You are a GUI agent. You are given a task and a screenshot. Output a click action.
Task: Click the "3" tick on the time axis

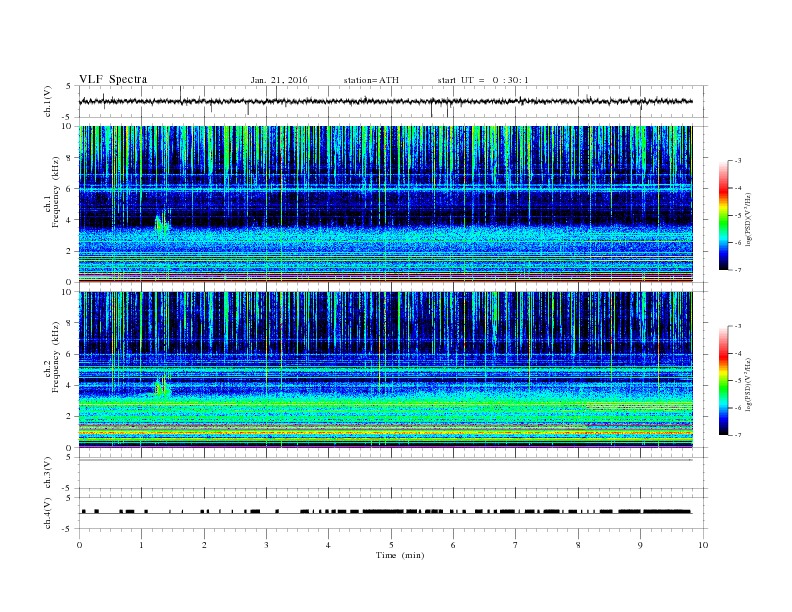click(x=266, y=545)
